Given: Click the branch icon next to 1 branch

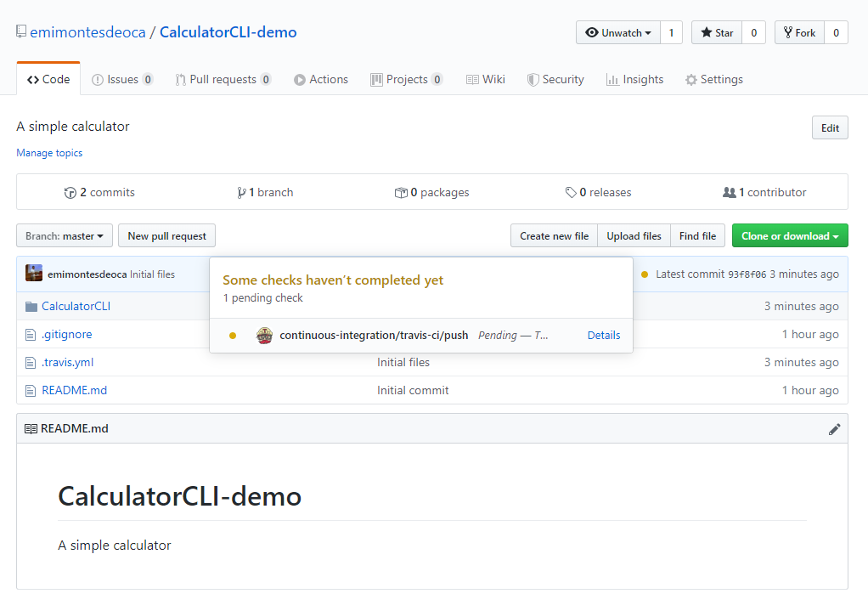Looking at the screenshot, I should (242, 193).
